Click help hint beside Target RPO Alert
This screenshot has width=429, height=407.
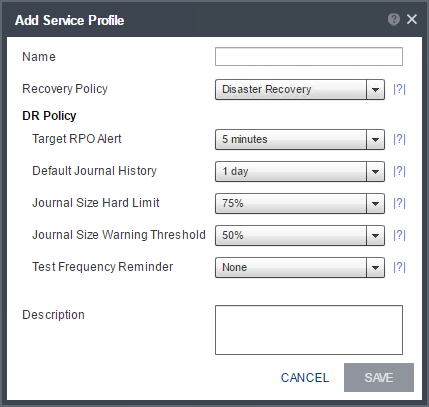pos(399,139)
